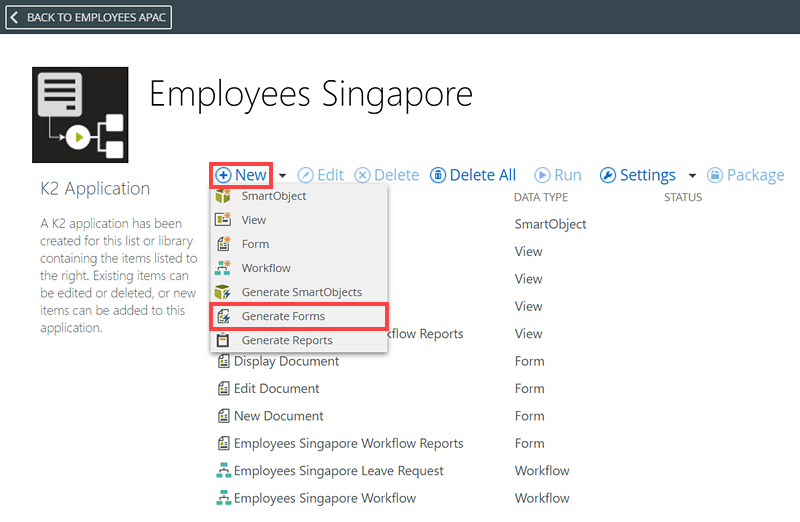800x522 pixels.
Task: Open the Display Document form
Action: pyautogui.click(x=286, y=361)
